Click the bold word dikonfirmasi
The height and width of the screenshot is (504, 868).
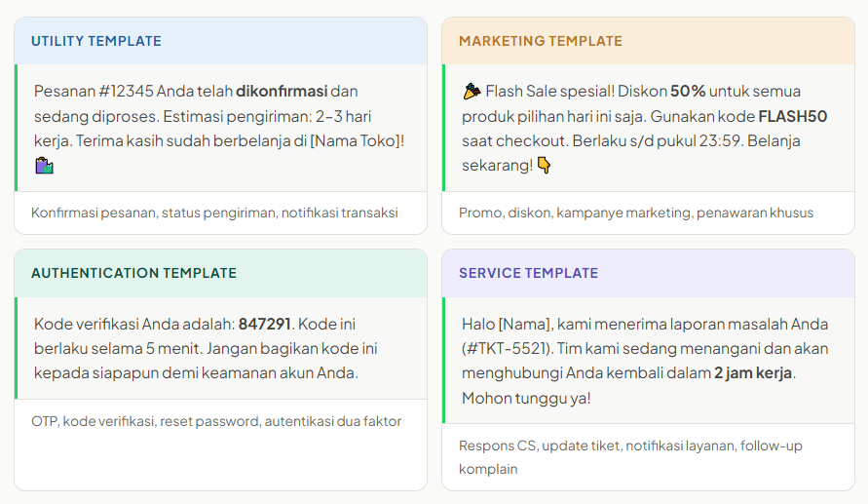click(282, 92)
